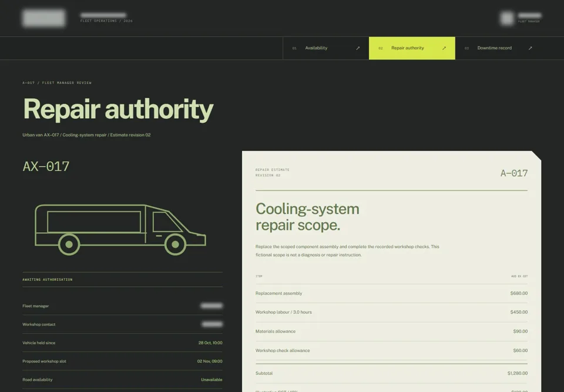The image size is (564, 392).
Task: Click the AX-017 vehicle identifier
Action: click(x=46, y=166)
